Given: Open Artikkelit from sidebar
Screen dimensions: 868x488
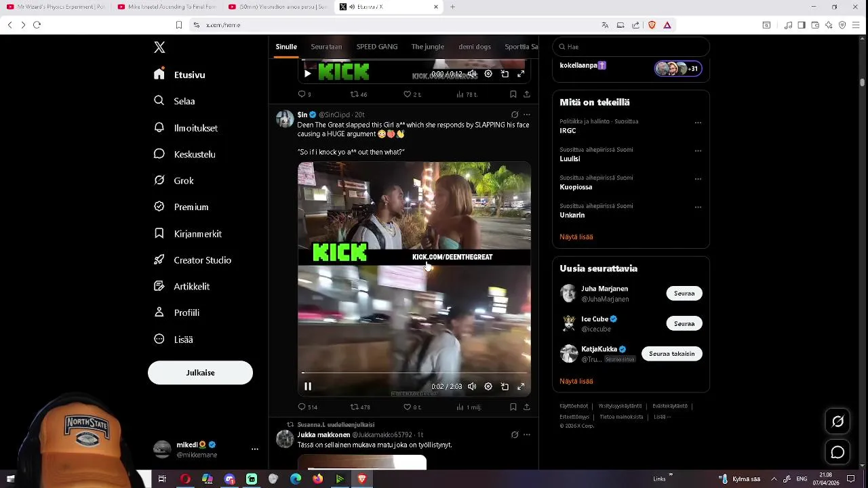Looking at the screenshot, I should coord(182,286).
